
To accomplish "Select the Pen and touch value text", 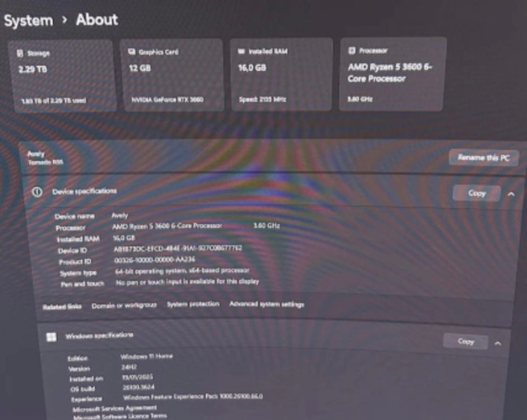I will tap(187, 282).
